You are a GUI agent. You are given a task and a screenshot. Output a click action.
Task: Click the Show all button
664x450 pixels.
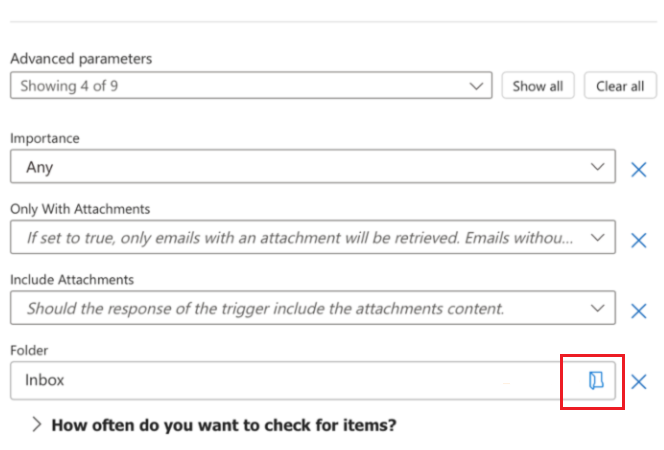(538, 86)
